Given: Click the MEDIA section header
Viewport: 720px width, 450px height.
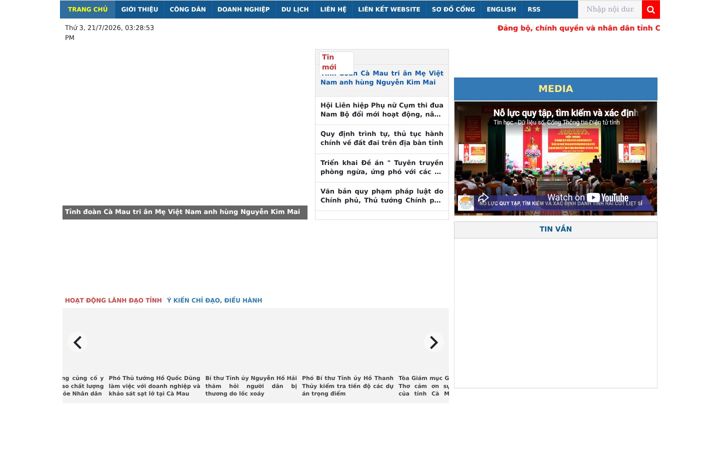Looking at the screenshot, I should pyautogui.click(x=556, y=89).
